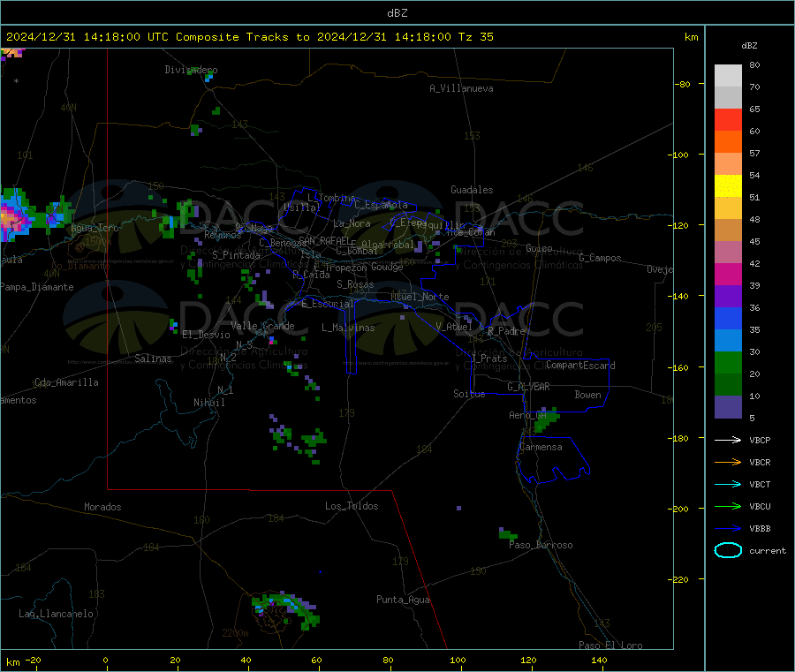
Task: Click the 'Guadales' map label
Action: (472, 190)
